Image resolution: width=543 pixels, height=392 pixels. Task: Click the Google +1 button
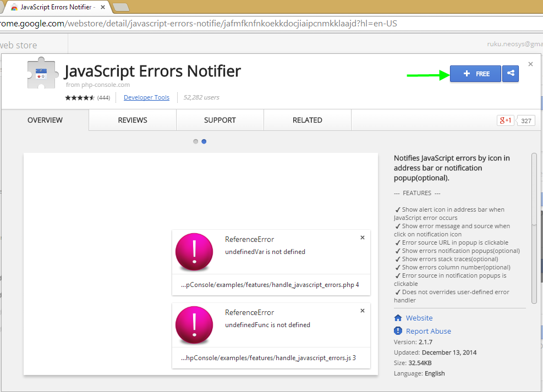pos(505,120)
